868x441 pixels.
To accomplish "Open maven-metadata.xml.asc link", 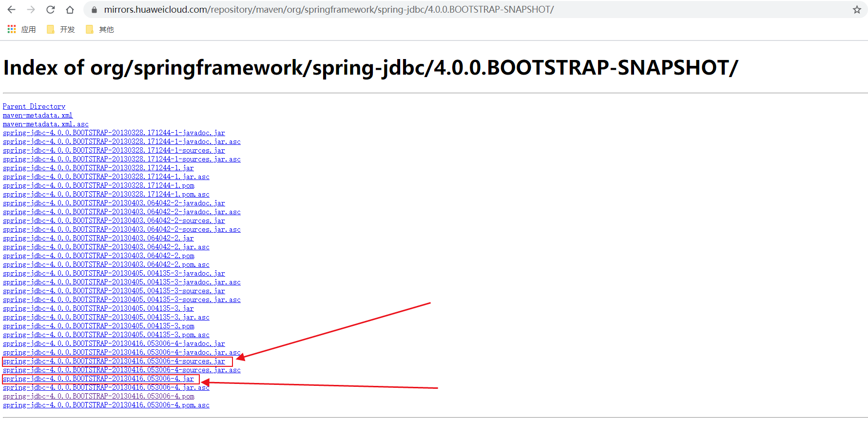I will point(46,124).
